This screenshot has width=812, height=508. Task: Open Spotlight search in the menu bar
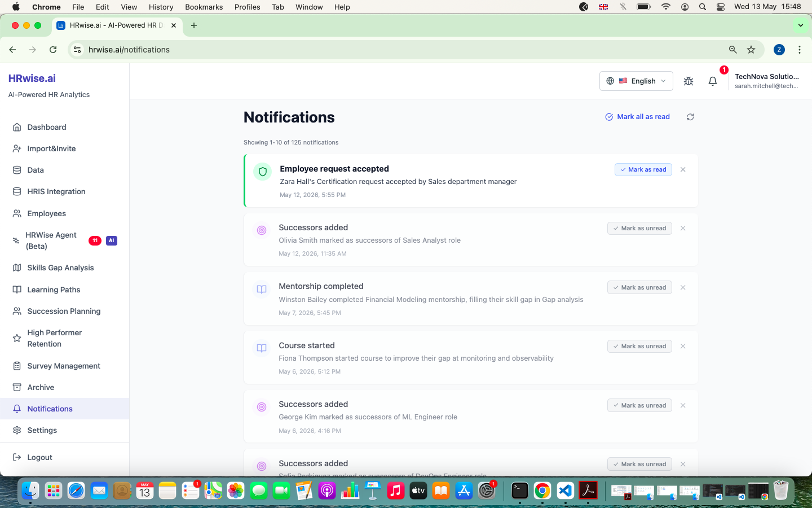click(x=703, y=7)
